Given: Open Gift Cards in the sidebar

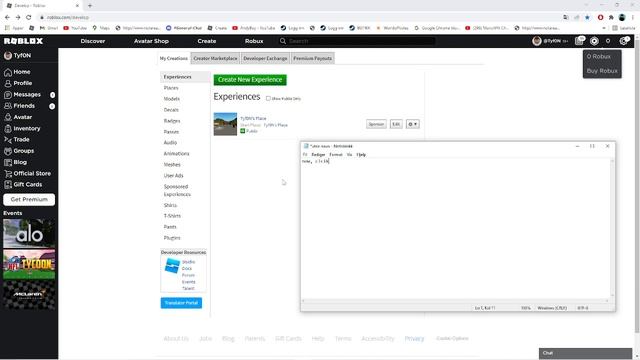Looking at the screenshot, I should (x=23, y=184).
